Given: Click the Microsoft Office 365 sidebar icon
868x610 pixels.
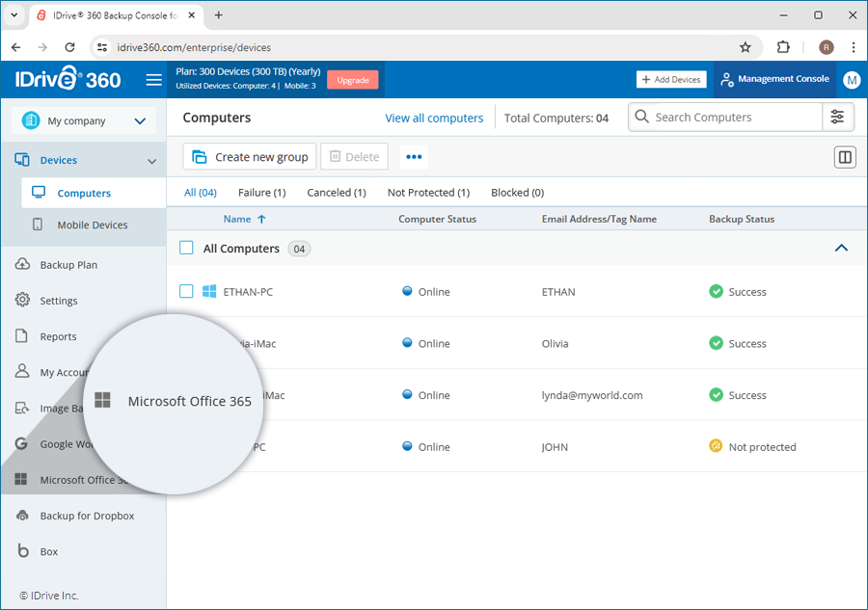Looking at the screenshot, I should click(x=21, y=479).
